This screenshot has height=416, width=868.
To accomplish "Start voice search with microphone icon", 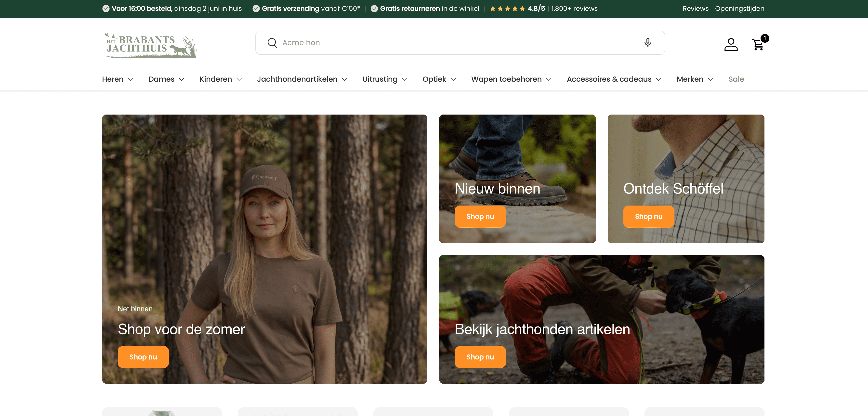I will 648,42.
